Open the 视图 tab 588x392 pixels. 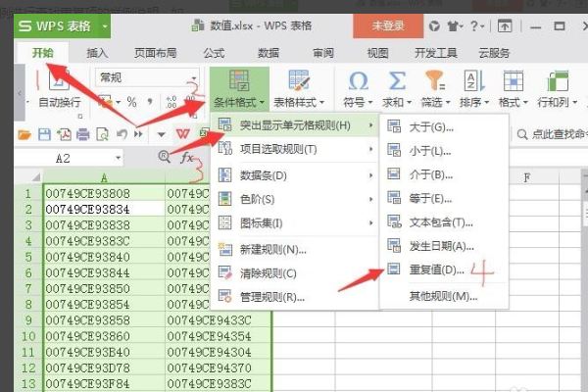click(377, 53)
